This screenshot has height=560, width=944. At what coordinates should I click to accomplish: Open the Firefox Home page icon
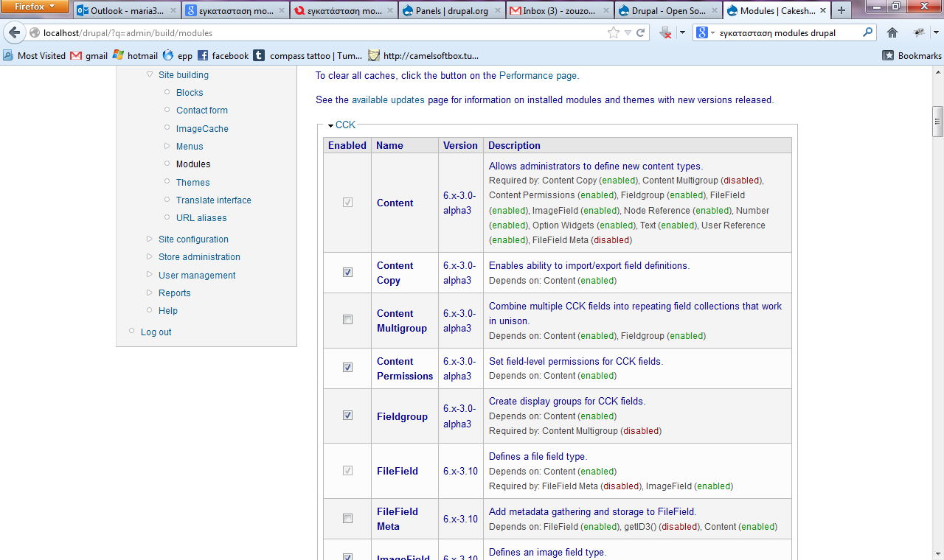(x=892, y=32)
